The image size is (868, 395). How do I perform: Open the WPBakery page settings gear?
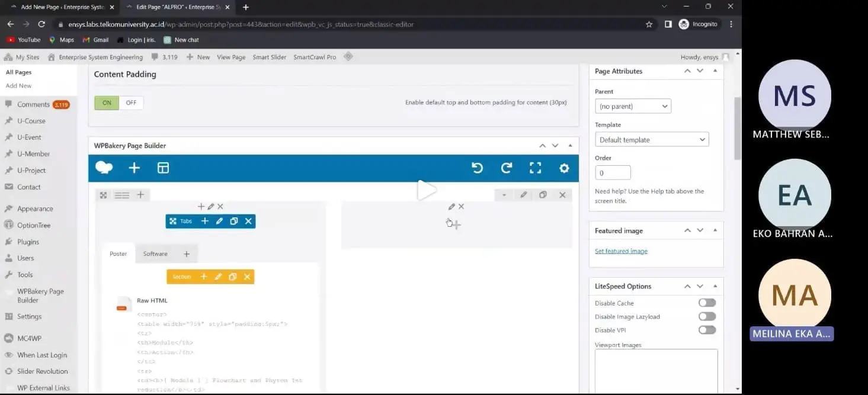(x=564, y=168)
